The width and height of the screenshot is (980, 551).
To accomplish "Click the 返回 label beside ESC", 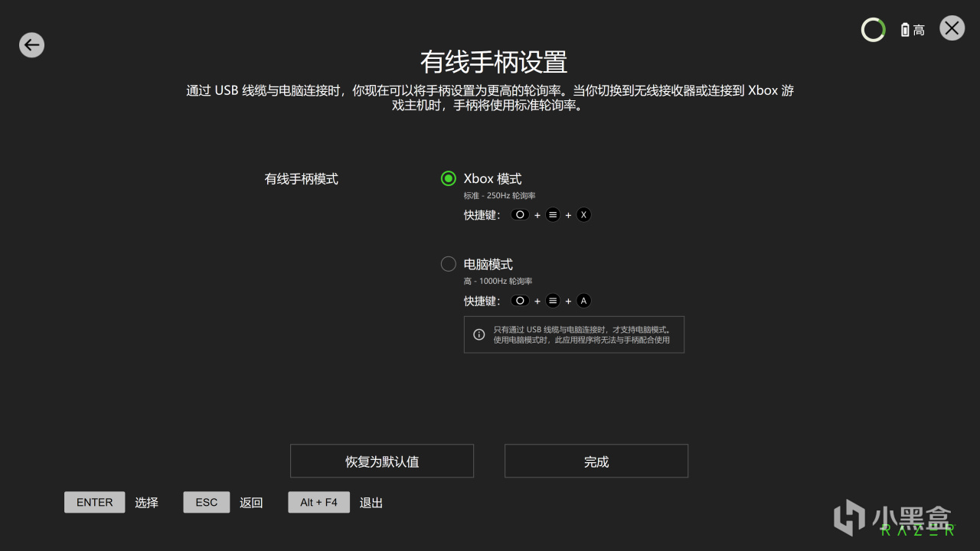I will 251,503.
